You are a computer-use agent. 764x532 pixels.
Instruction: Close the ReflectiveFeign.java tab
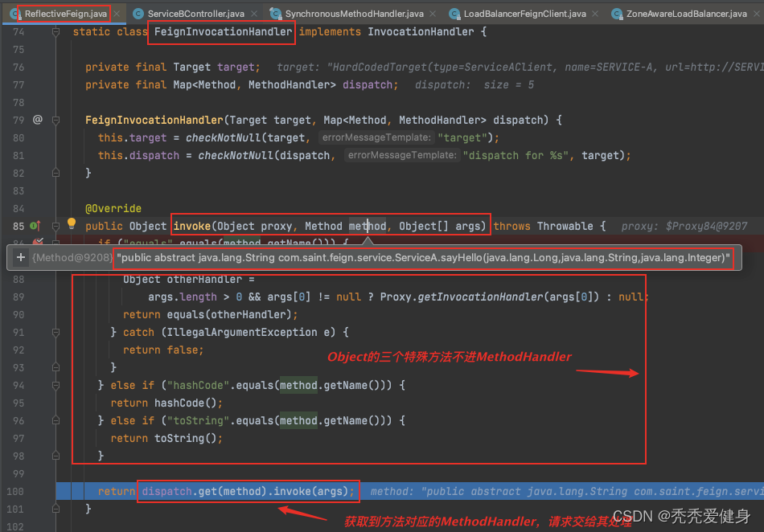click(x=117, y=14)
